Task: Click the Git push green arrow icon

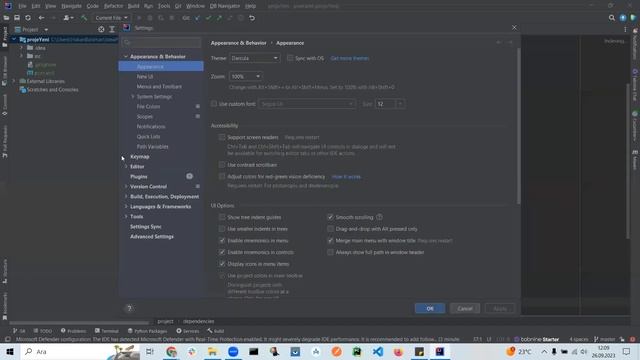Action: (219, 18)
